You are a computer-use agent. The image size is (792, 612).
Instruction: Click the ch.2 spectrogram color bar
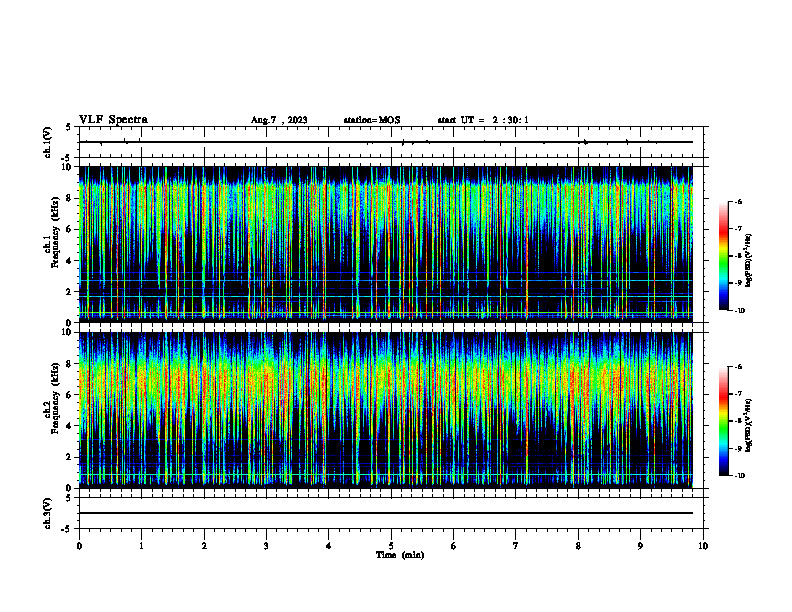pos(723,421)
